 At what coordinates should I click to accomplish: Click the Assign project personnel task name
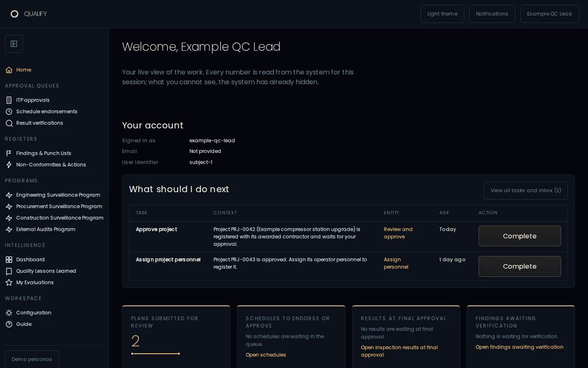[168, 260]
